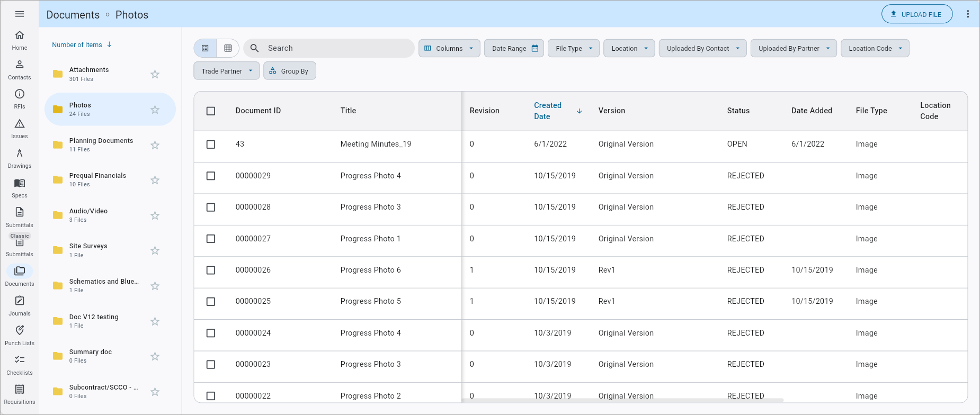The image size is (980, 415).
Task: Open Classic Submittals section
Action: [x=20, y=245]
